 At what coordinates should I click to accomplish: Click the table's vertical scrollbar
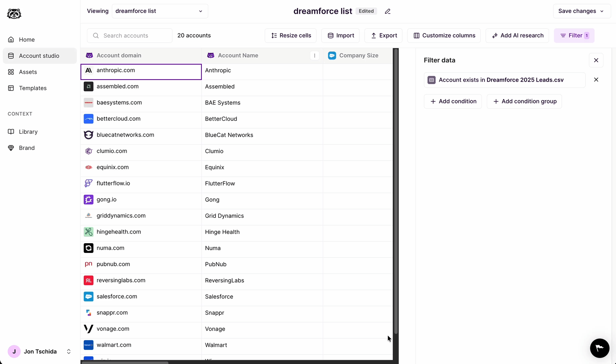pyautogui.click(x=396, y=192)
